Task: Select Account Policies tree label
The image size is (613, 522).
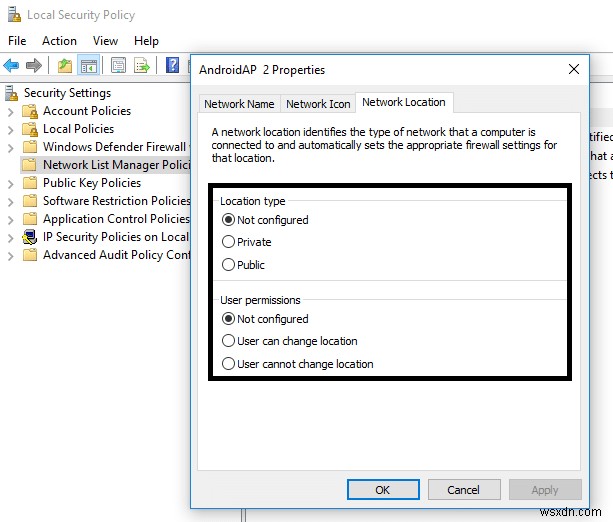Action: tap(87, 111)
